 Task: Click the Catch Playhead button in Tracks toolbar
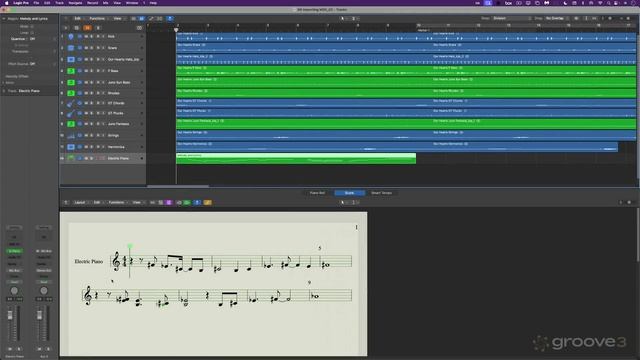pos(170,18)
